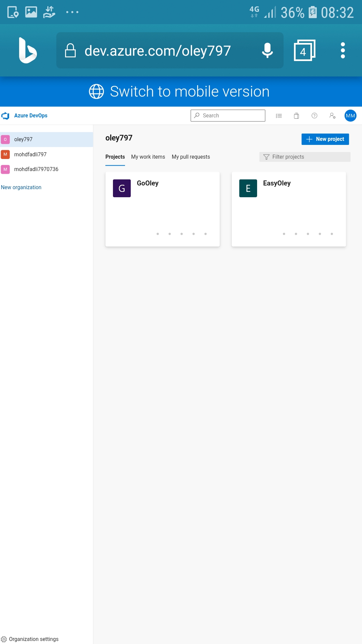Click the mohdfadli7970736 pink avatar icon
The height and width of the screenshot is (644, 362).
tap(5, 169)
